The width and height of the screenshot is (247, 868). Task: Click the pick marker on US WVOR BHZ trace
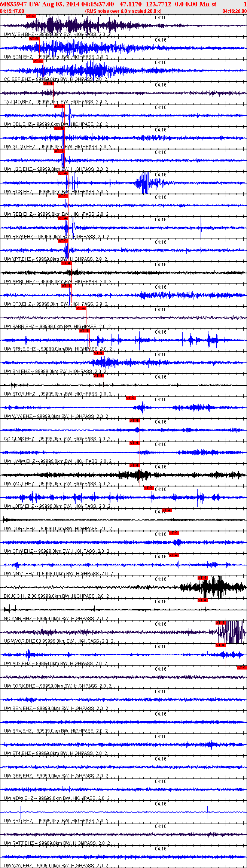tap(221, 623)
